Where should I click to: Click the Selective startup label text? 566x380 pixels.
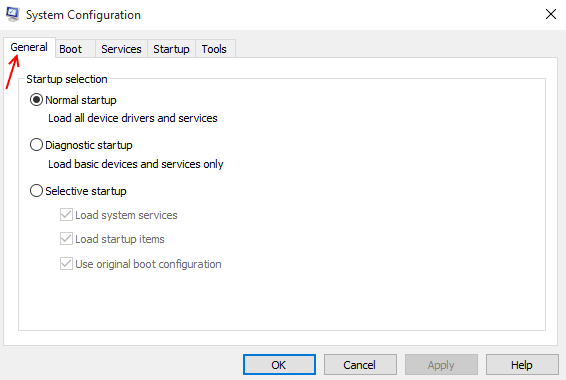86,191
